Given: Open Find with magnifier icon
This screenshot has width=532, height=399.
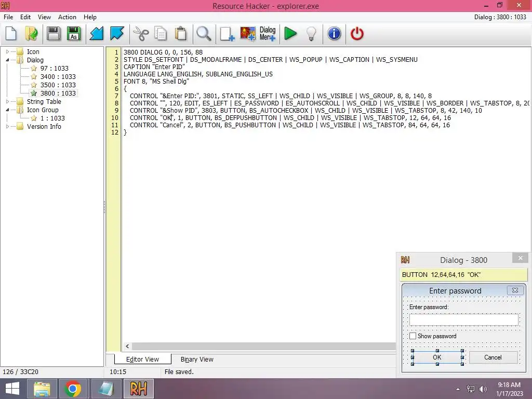Looking at the screenshot, I should [204, 34].
